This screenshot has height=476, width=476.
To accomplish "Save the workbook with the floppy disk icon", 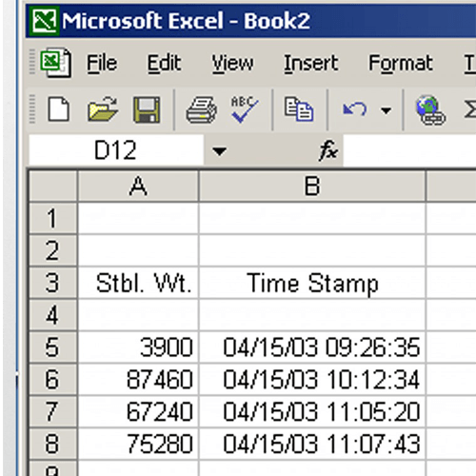I will [x=147, y=109].
